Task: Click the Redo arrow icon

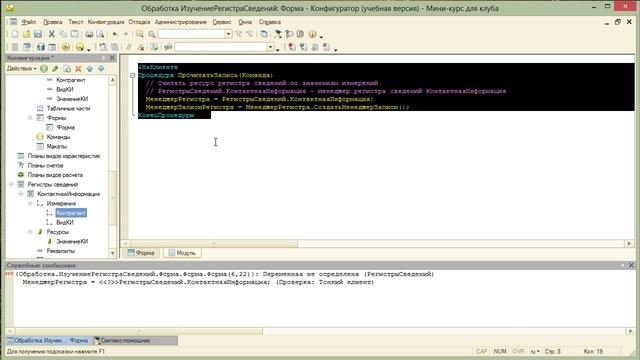Action: [x=126, y=35]
